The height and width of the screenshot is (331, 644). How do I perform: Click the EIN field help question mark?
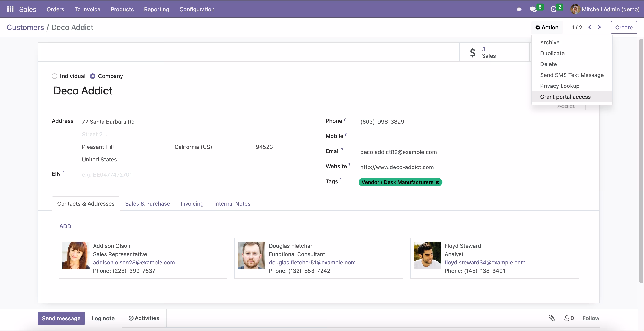[x=63, y=172]
